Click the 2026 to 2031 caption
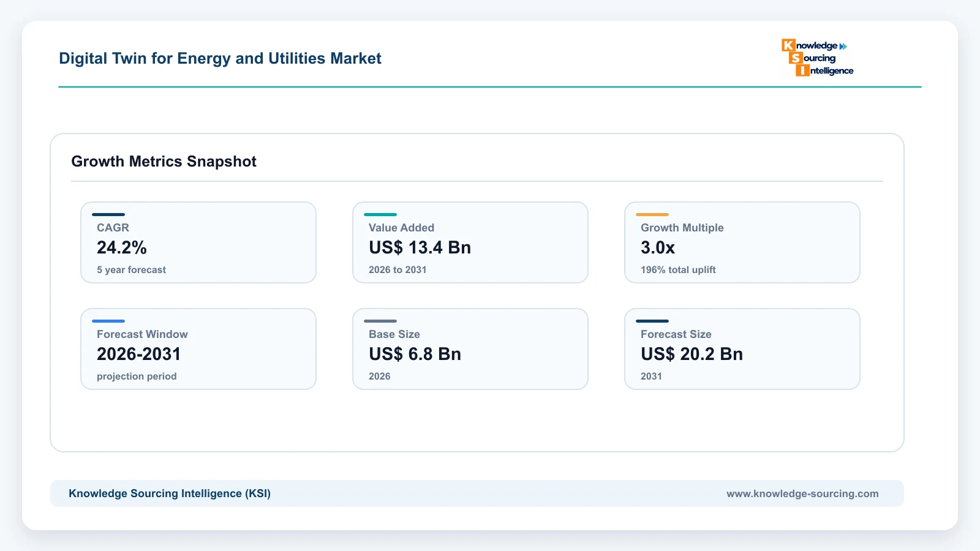Viewport: 980px width, 551px height. pos(398,269)
